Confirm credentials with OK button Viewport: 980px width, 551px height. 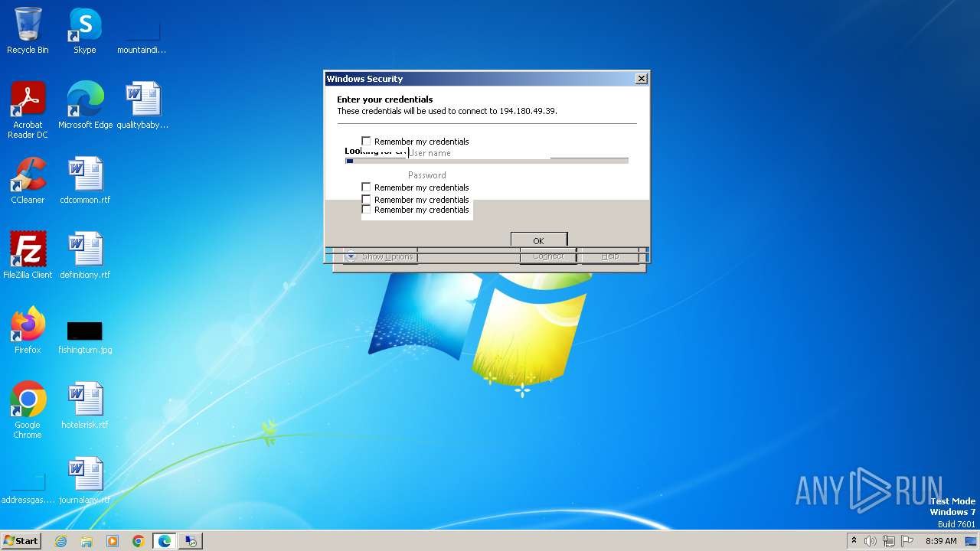539,240
